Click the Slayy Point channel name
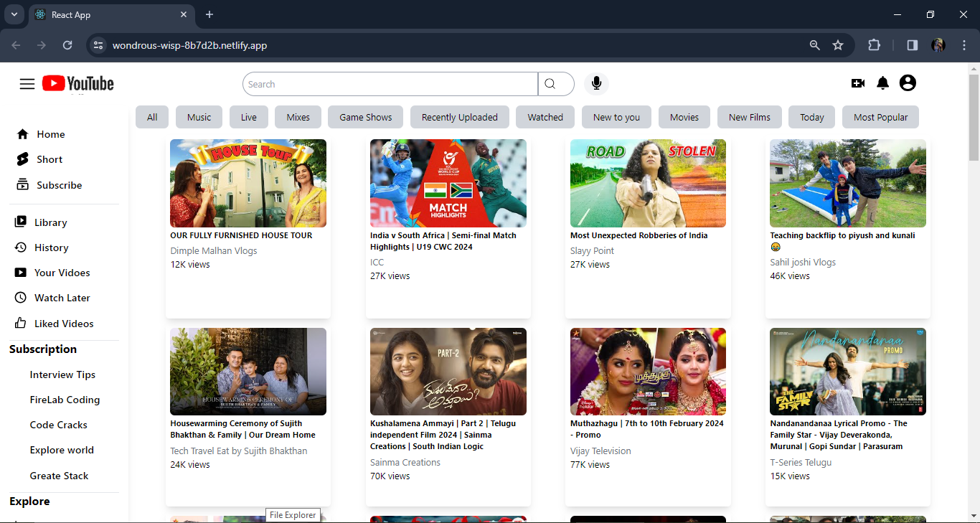Viewport: 980px width, 523px height. point(592,251)
